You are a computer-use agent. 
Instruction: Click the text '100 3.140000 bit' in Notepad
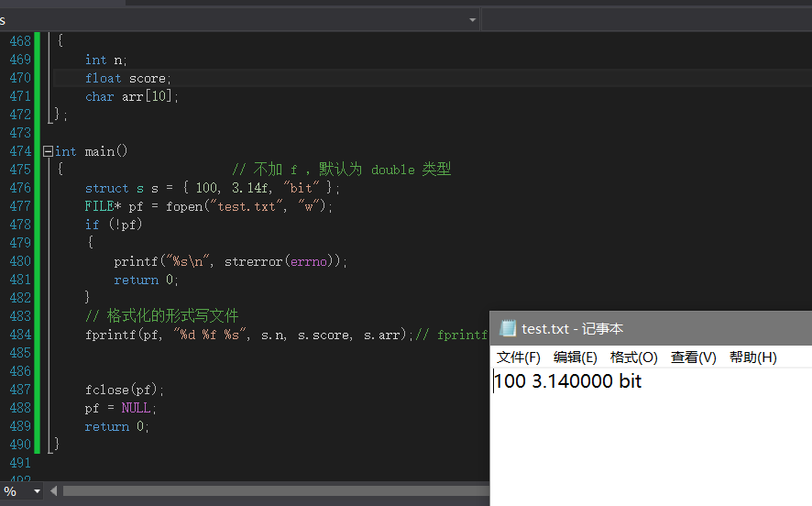point(567,381)
